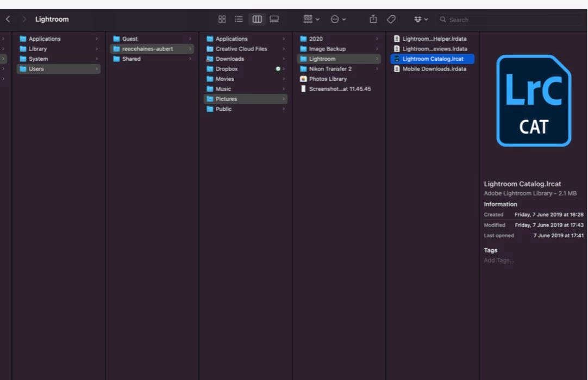This screenshot has width=588, height=380.
Task: Switch to gallery view
Action: pyautogui.click(x=274, y=19)
